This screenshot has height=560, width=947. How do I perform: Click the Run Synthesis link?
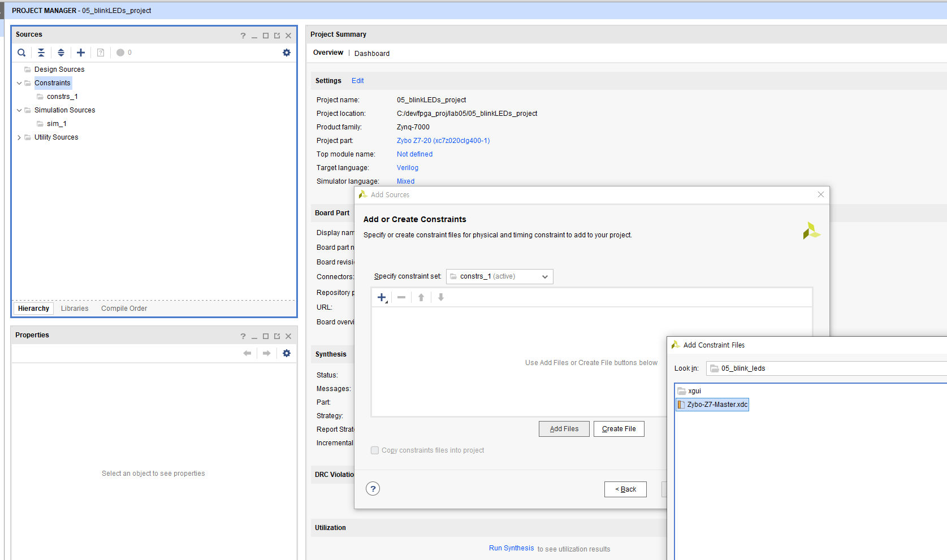click(511, 548)
